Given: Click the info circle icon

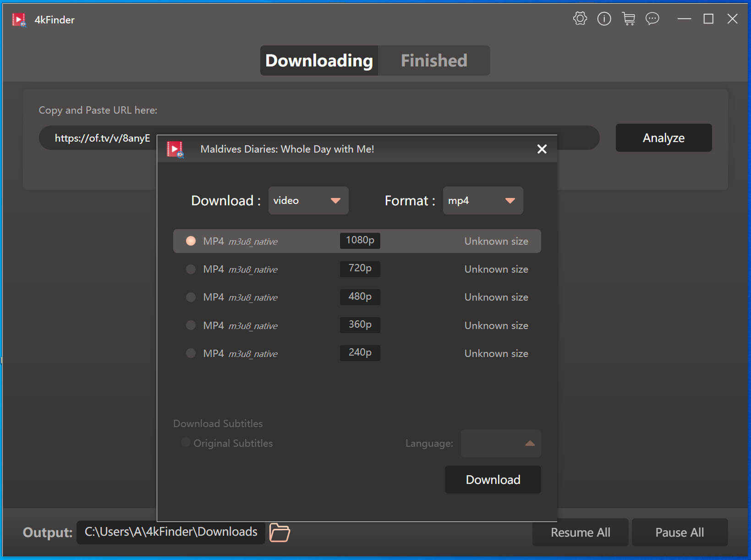Looking at the screenshot, I should click(604, 19).
